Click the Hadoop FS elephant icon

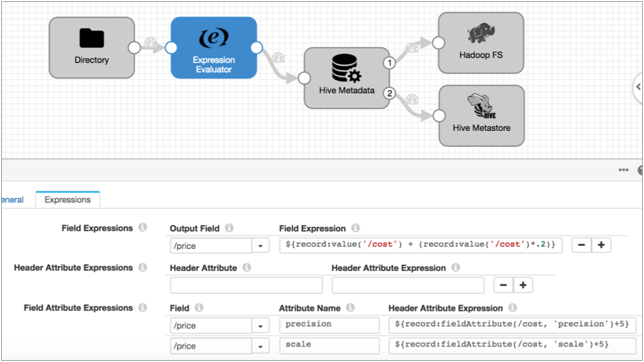click(481, 34)
